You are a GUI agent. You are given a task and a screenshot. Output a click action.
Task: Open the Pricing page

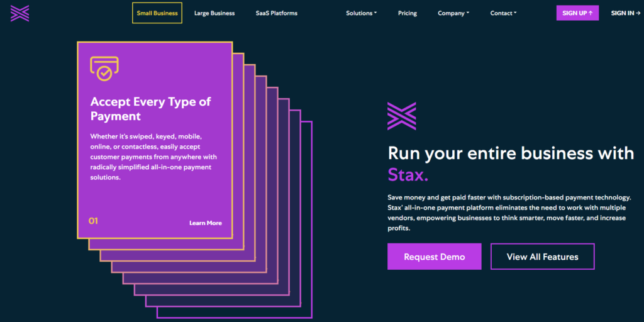click(x=408, y=13)
